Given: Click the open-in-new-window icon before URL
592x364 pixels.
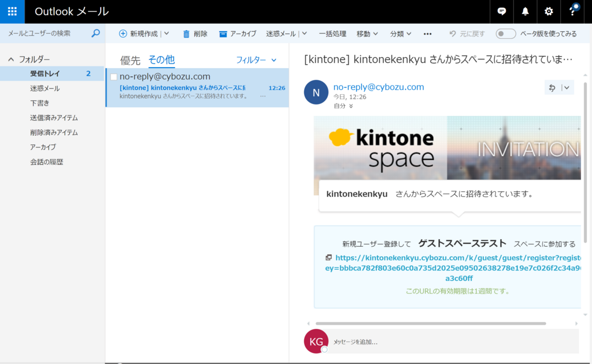Looking at the screenshot, I should (328, 257).
